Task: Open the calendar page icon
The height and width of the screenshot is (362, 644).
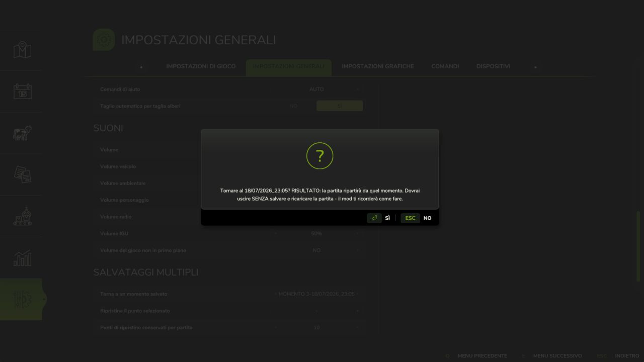Action: pos(22,91)
